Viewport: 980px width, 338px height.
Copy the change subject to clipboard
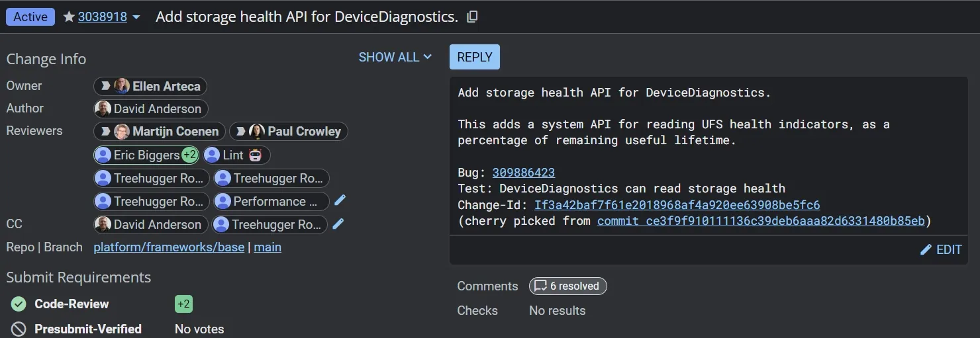click(472, 17)
